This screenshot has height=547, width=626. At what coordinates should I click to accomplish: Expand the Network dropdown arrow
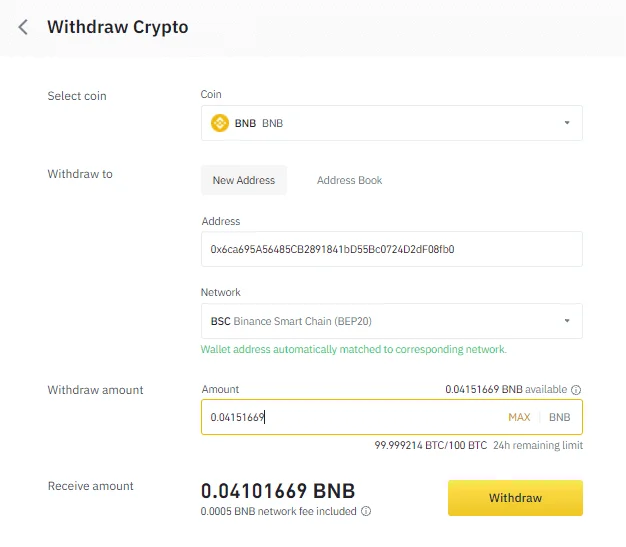coord(567,321)
